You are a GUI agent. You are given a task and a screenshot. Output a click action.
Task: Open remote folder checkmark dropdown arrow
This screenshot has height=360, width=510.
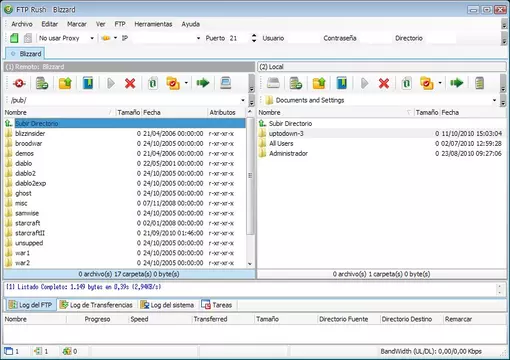pos(186,83)
